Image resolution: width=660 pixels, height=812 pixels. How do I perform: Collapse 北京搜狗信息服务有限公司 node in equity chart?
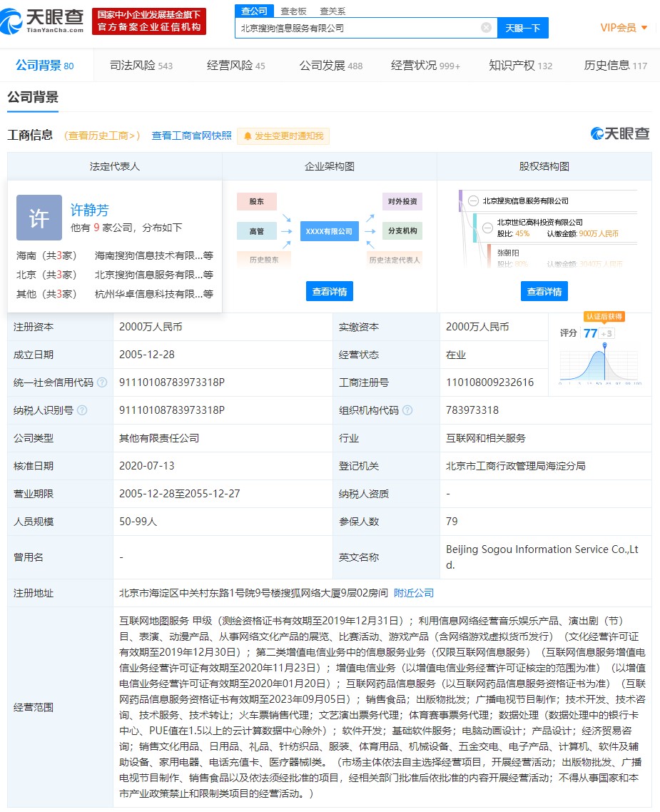tap(473, 201)
